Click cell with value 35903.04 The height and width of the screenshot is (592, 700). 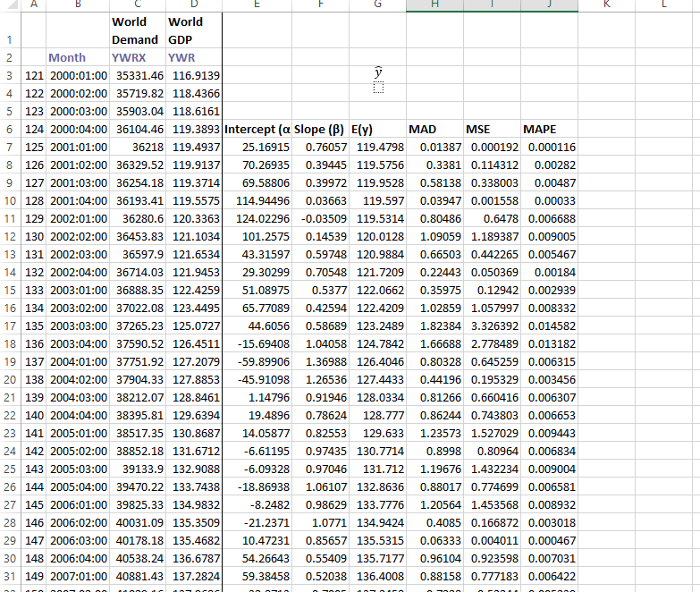tap(138, 111)
